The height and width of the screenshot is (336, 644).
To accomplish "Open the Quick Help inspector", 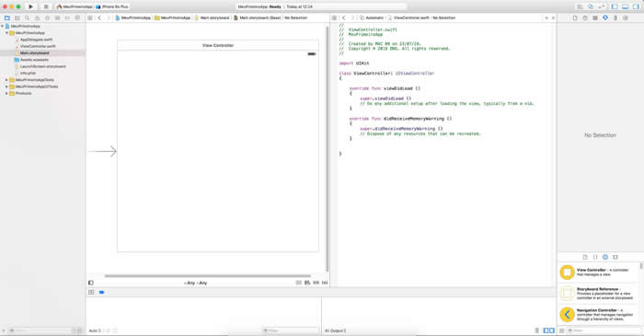I will coord(585,18).
